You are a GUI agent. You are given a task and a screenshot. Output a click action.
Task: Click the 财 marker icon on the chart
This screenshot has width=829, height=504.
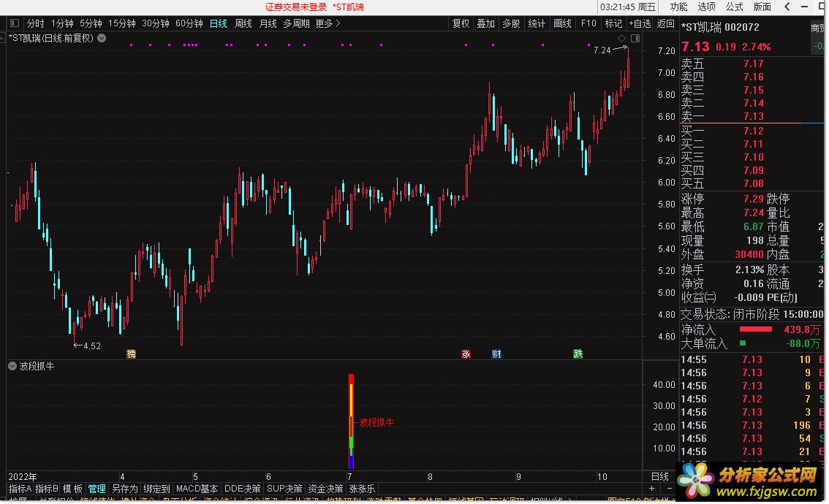(496, 354)
